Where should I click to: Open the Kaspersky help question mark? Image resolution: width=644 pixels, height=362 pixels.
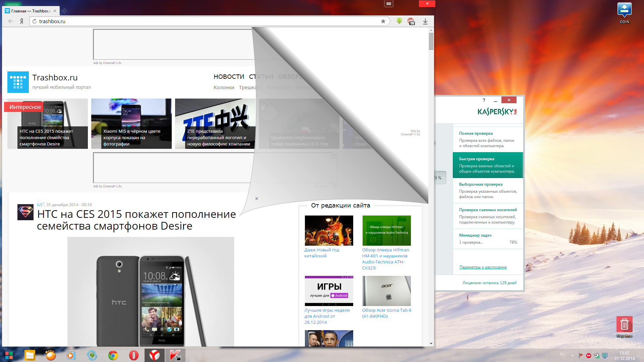point(484,100)
